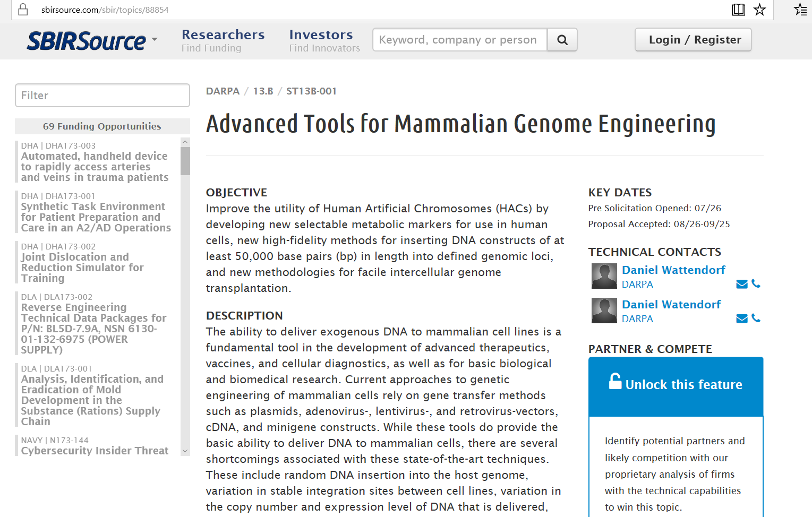This screenshot has width=812, height=517.
Task: Click the Filter input field
Action: pyautogui.click(x=102, y=96)
